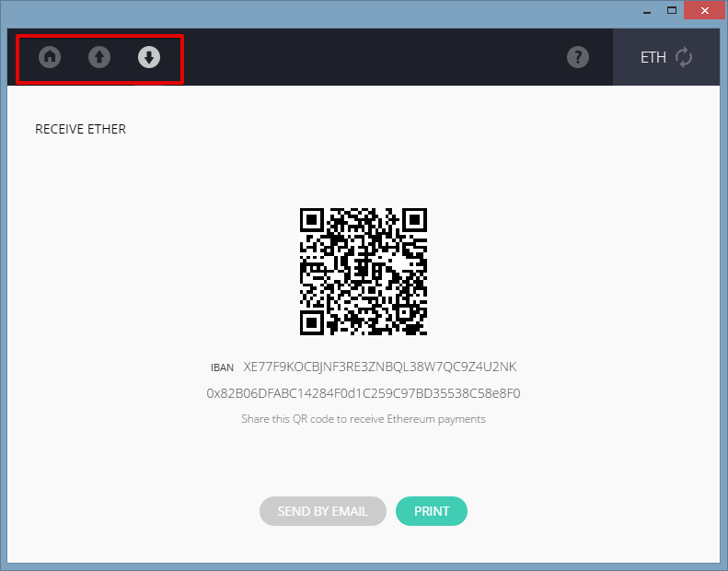Select the hex address starting 0x82B06DFABC

(x=364, y=393)
